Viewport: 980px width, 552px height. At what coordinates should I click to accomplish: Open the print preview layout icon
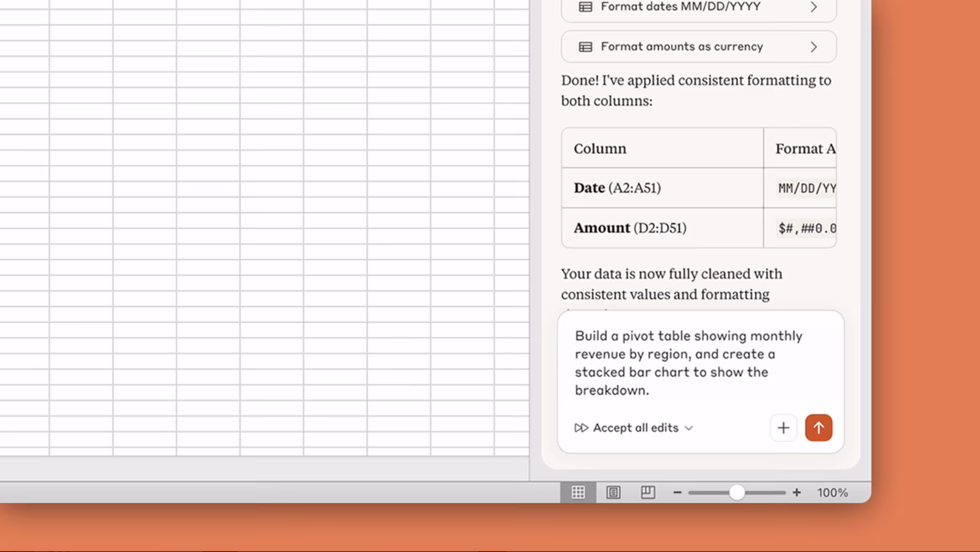648,492
